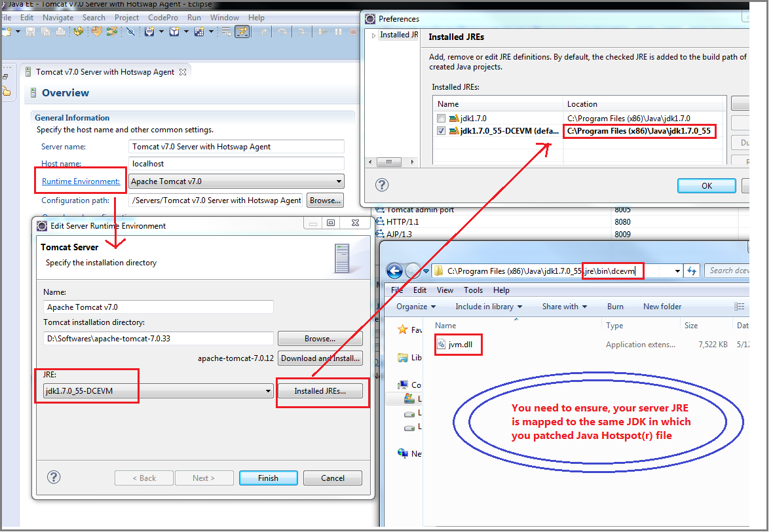Click the Print icon in Eclipse toolbar
Image resolution: width=773 pixels, height=532 pixels.
[x=60, y=31]
